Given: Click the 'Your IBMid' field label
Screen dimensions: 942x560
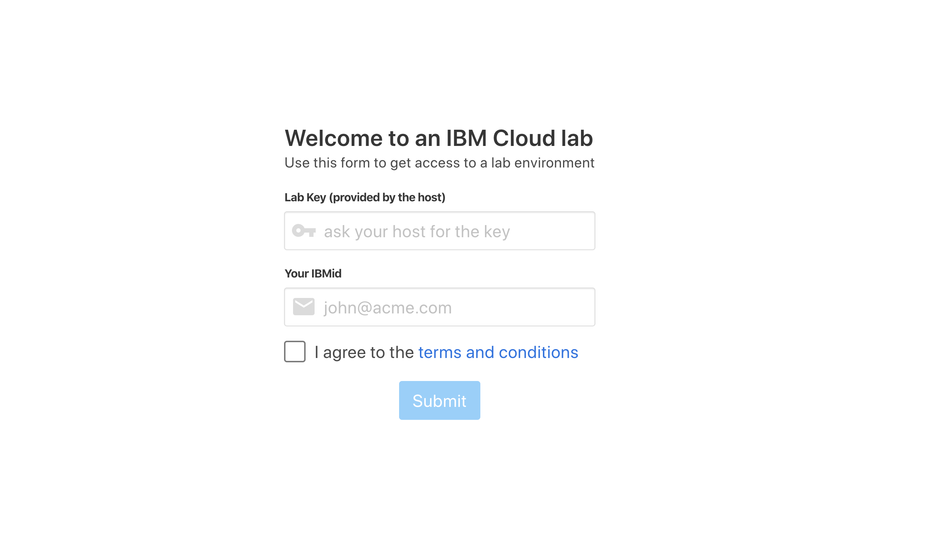Looking at the screenshot, I should [313, 274].
